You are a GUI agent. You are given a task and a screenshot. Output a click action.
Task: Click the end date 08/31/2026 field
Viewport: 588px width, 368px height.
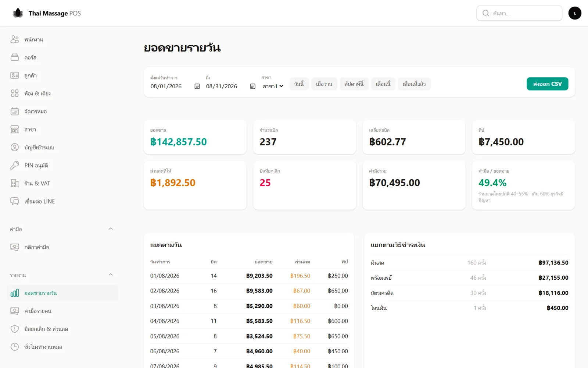[x=230, y=86]
